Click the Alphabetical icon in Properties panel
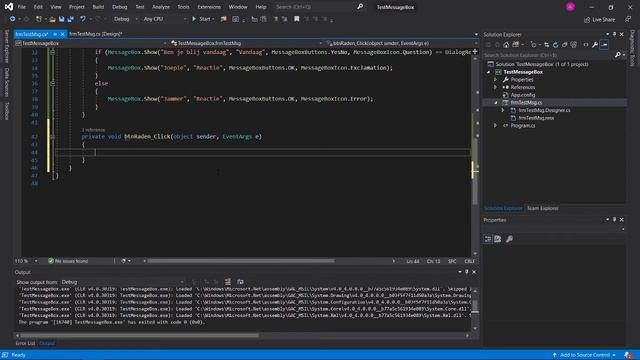 point(498,239)
